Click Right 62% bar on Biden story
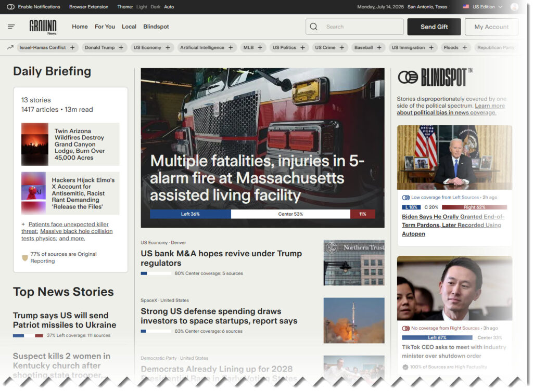 point(475,207)
